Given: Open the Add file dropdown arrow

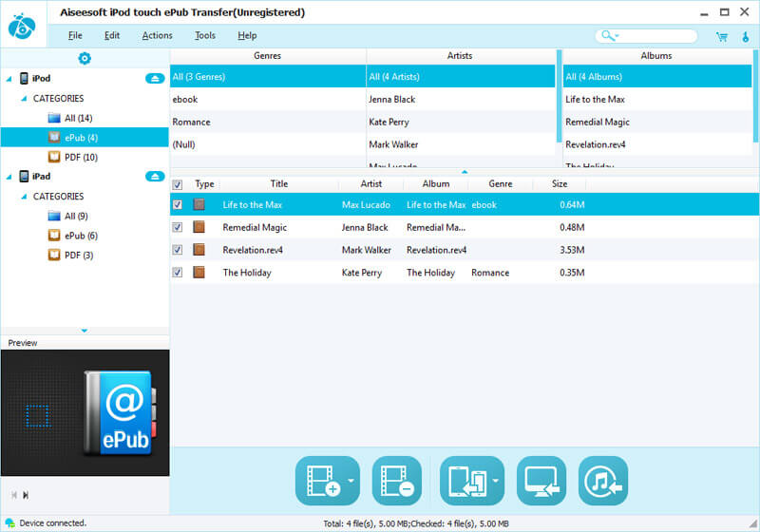Looking at the screenshot, I should pos(351,481).
